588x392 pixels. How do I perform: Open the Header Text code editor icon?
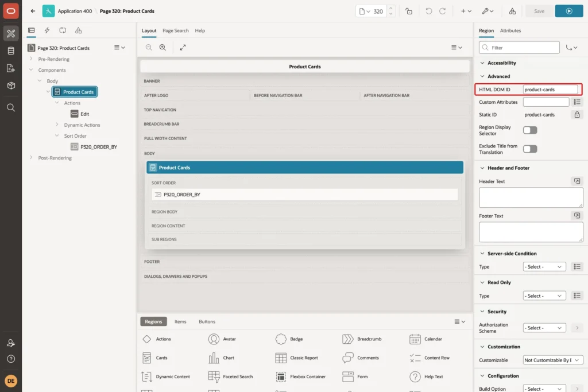(577, 181)
